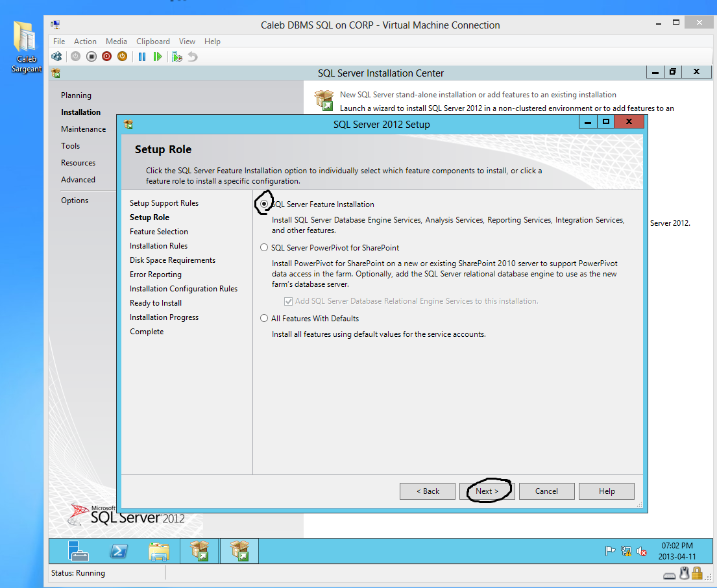Click the SQL Server Installation Center title icon
717x588 pixels.
click(x=56, y=73)
